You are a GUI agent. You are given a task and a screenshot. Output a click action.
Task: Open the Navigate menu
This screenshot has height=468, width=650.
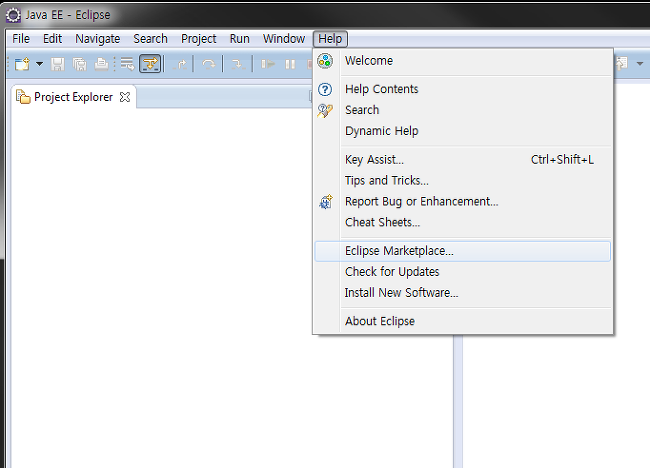point(98,39)
